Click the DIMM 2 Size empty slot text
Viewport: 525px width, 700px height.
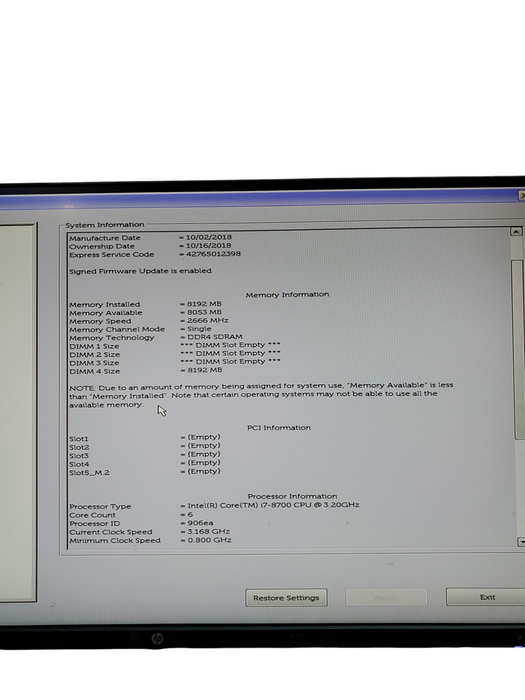pyautogui.click(x=230, y=353)
